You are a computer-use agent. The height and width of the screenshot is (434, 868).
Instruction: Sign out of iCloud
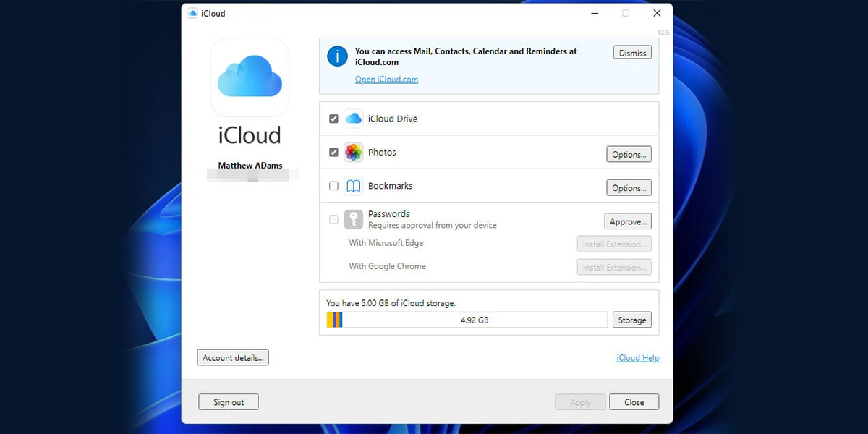click(x=228, y=401)
